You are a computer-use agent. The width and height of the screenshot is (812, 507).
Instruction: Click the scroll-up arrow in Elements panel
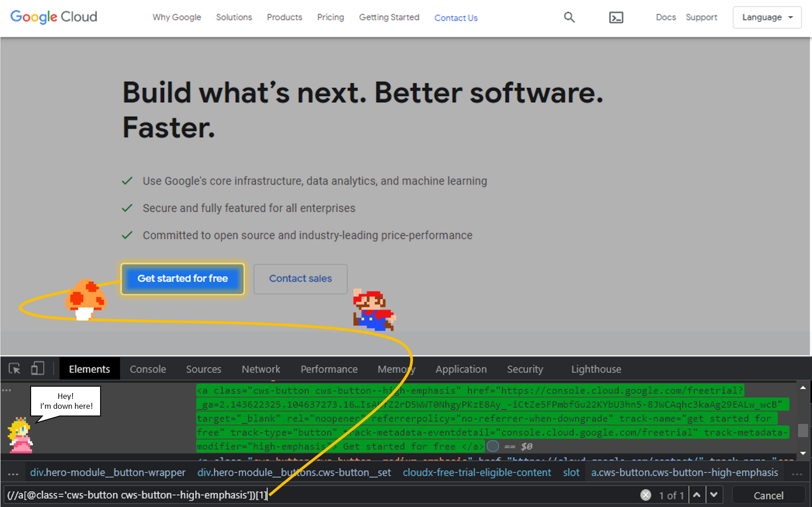tap(803, 388)
